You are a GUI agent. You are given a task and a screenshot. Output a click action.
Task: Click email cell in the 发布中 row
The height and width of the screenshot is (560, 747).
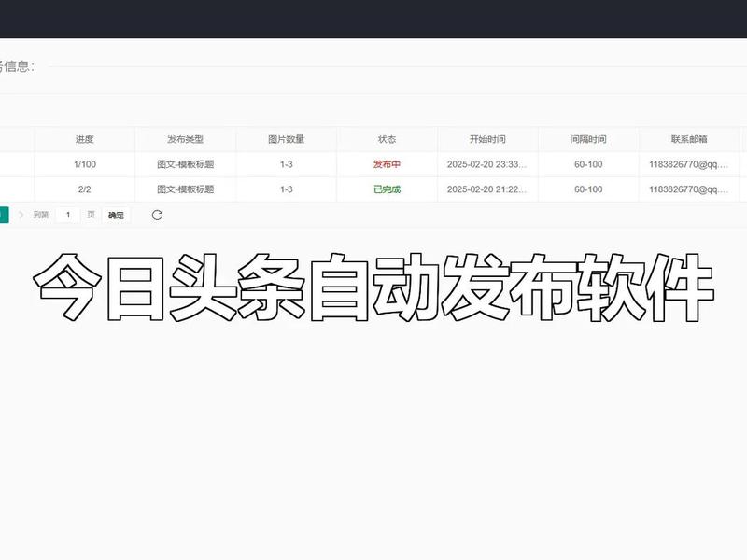689,164
